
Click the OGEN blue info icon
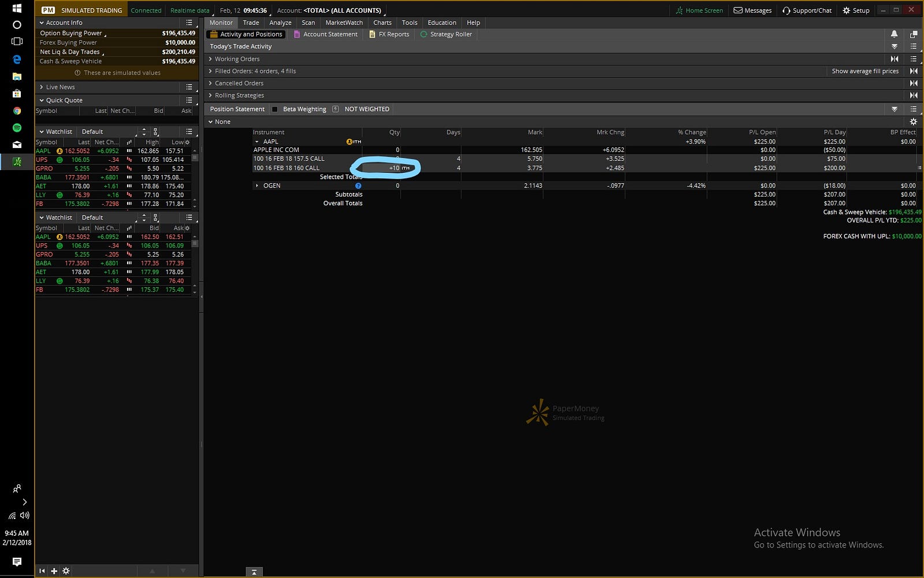tap(358, 186)
